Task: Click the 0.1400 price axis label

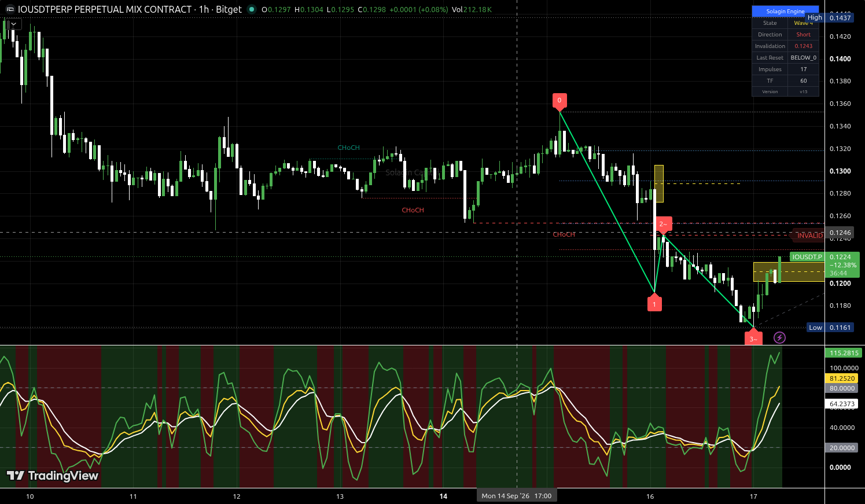Action: click(x=840, y=59)
